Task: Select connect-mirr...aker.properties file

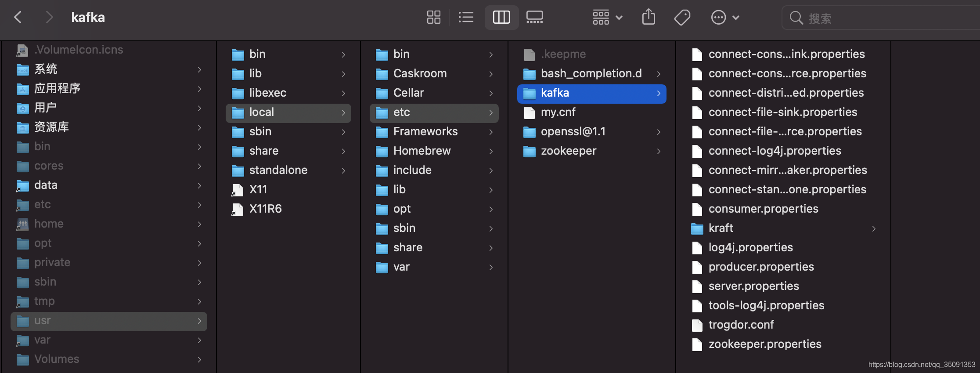Action: [784, 170]
